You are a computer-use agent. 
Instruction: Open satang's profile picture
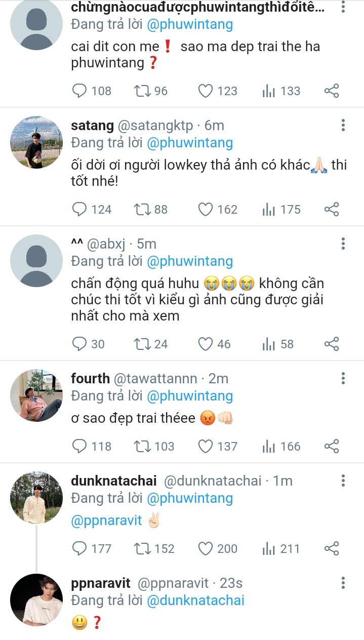[36, 142]
